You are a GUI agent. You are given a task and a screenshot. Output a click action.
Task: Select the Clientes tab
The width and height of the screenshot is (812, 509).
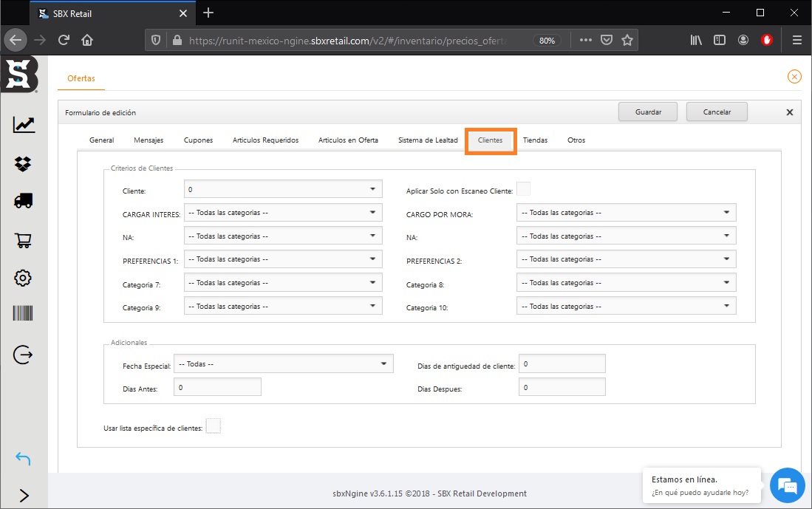point(491,140)
